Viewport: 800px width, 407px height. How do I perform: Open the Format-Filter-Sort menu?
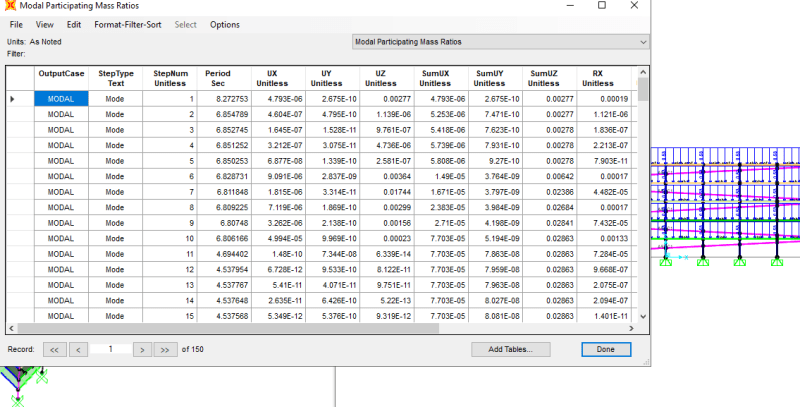point(128,24)
